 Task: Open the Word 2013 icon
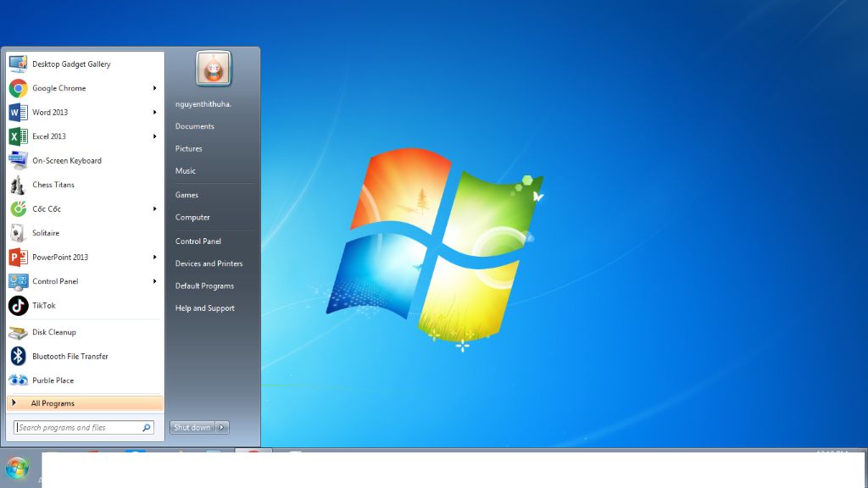coord(19,113)
